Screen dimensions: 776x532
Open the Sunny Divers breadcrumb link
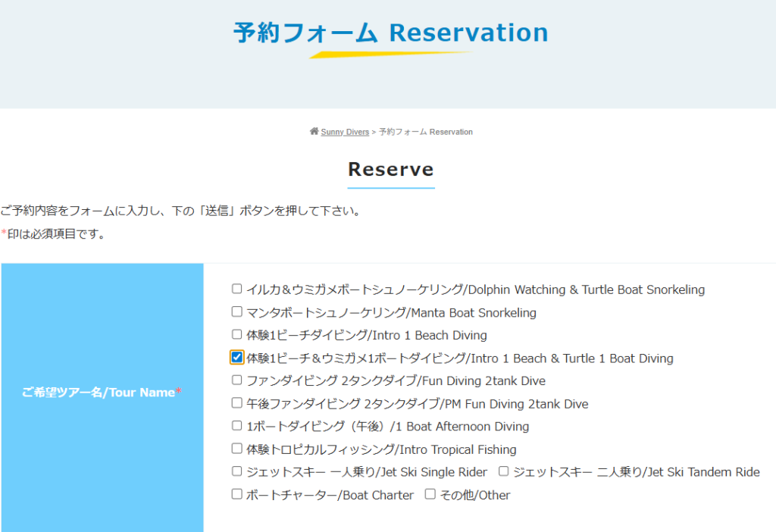(345, 132)
